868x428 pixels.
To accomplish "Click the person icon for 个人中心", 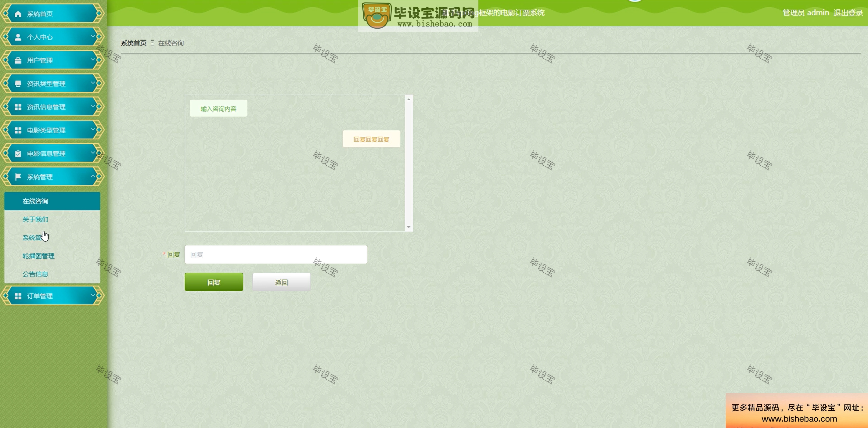I will (x=18, y=37).
